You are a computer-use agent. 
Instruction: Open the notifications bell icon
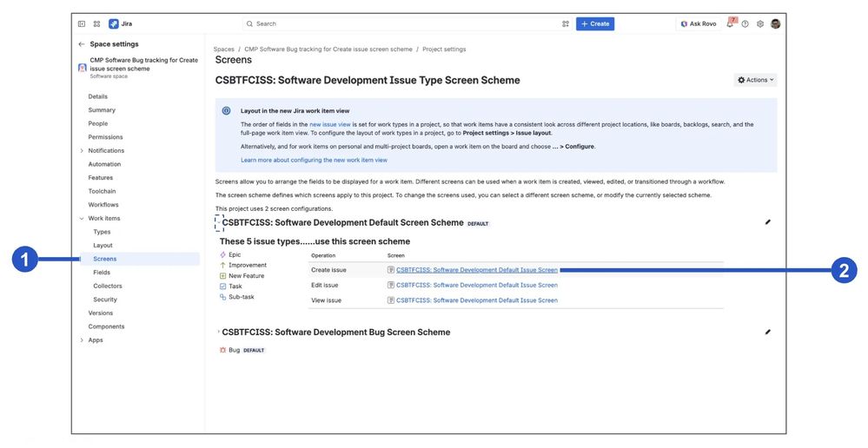coord(730,23)
